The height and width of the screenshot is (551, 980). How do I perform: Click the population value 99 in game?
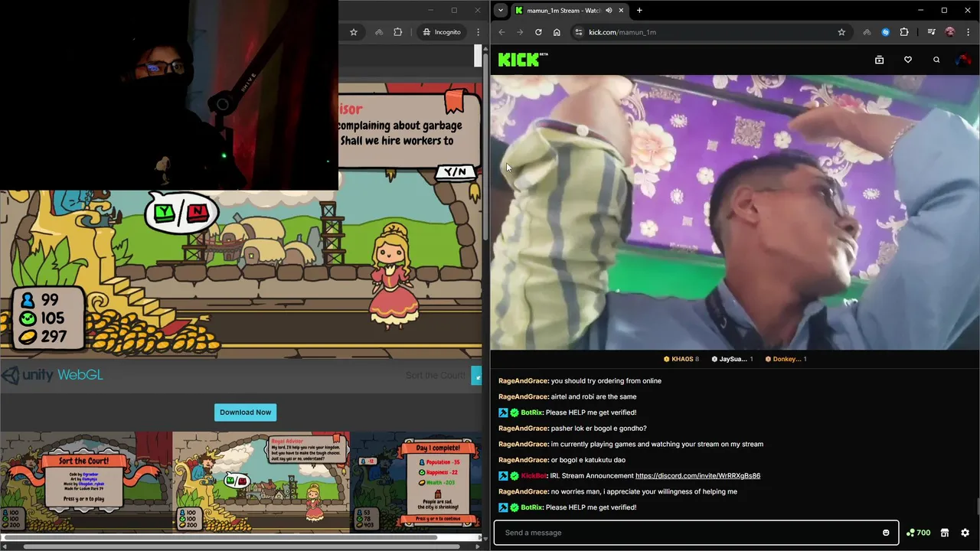pos(50,300)
